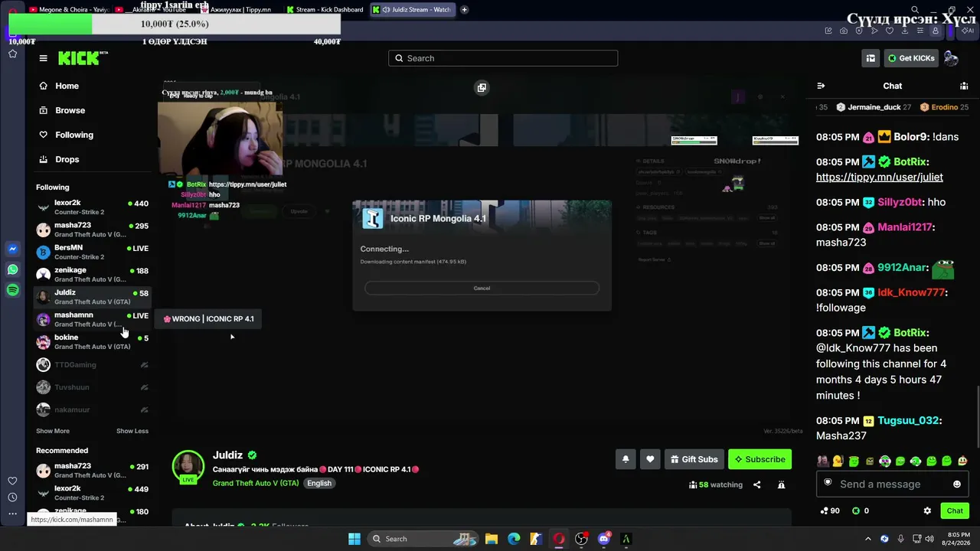
Task: Open Spotify in the browser sidebar
Action: 13,290
